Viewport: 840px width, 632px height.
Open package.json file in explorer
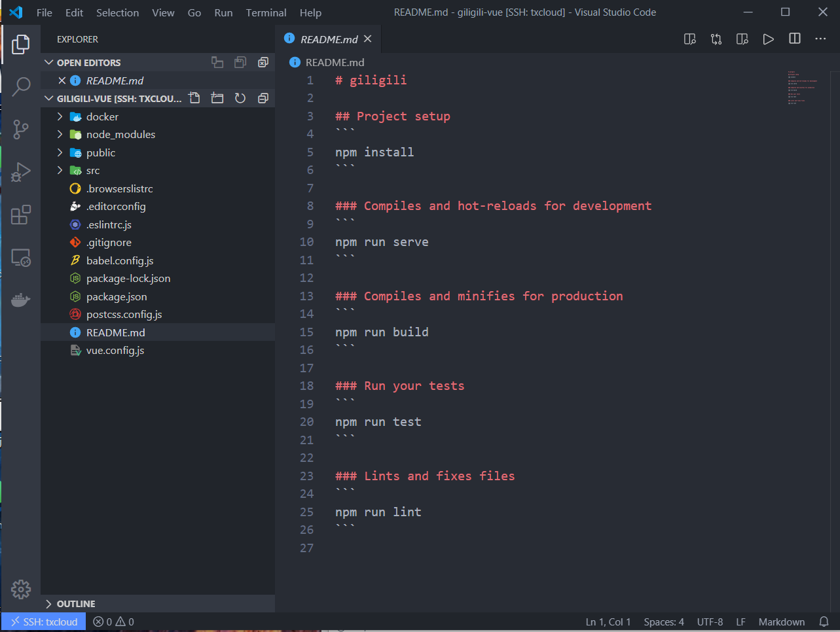tap(117, 296)
